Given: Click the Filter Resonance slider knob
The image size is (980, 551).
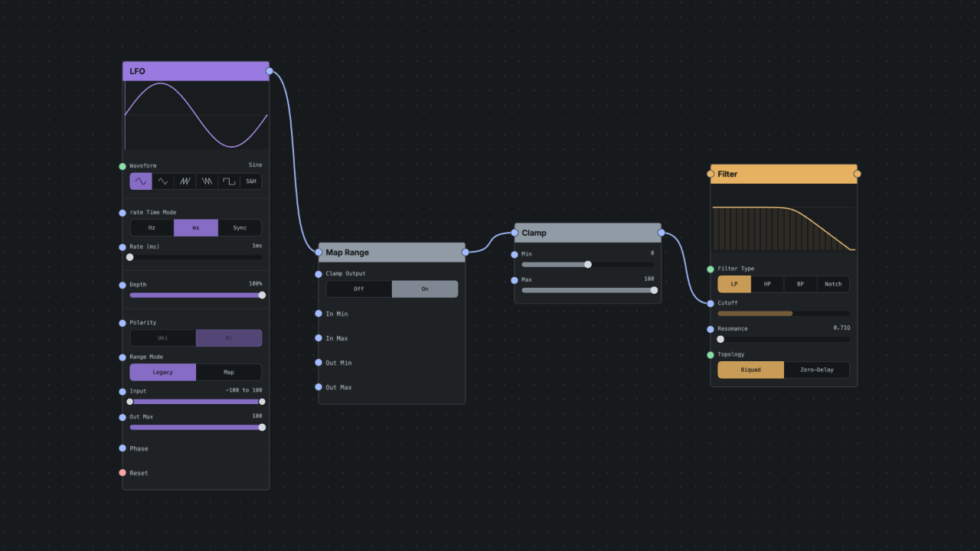Looking at the screenshot, I should pyautogui.click(x=720, y=339).
